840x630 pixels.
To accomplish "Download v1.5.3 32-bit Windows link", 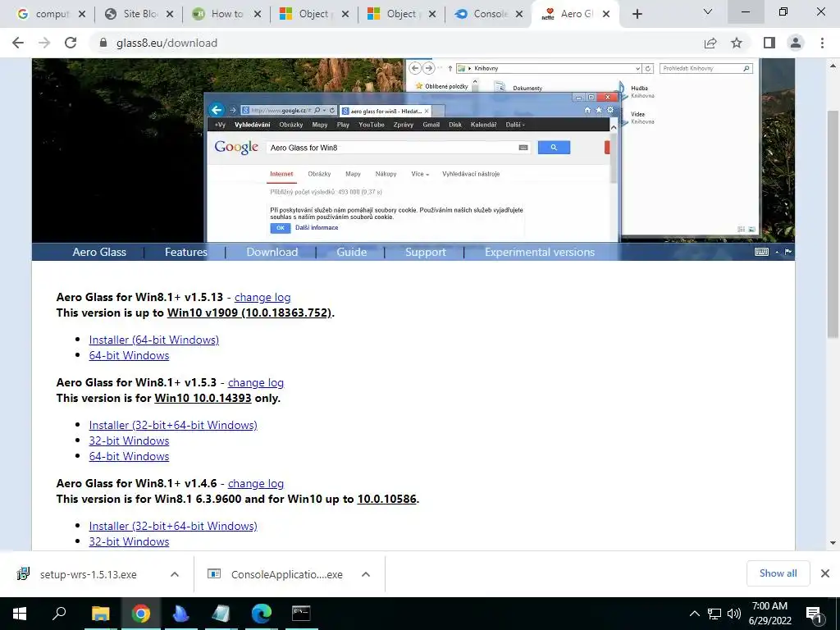I will [x=129, y=441].
